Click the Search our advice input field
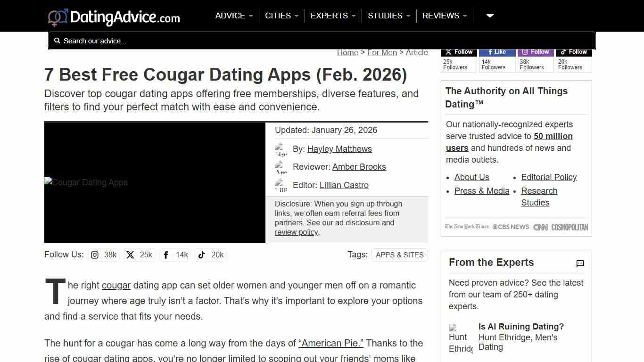The height and width of the screenshot is (362, 644). point(189,41)
